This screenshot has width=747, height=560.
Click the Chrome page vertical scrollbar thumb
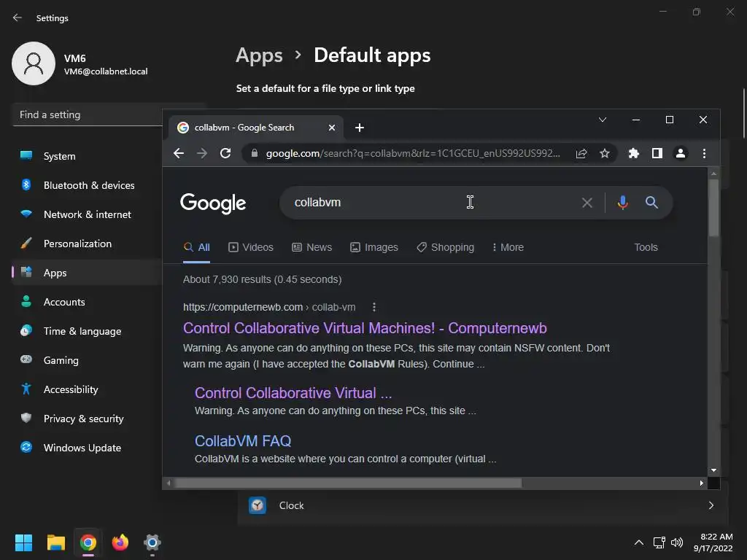(713, 207)
